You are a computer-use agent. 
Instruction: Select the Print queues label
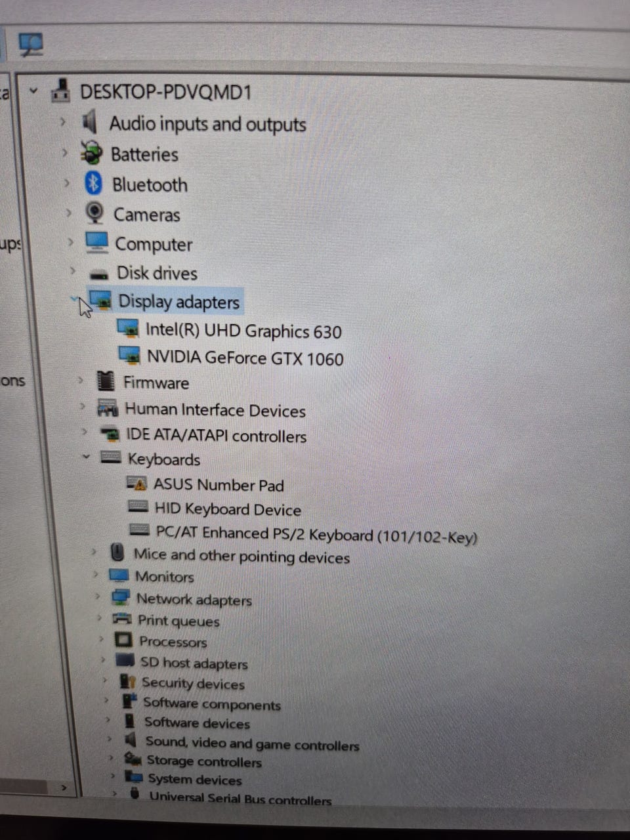[178, 621]
